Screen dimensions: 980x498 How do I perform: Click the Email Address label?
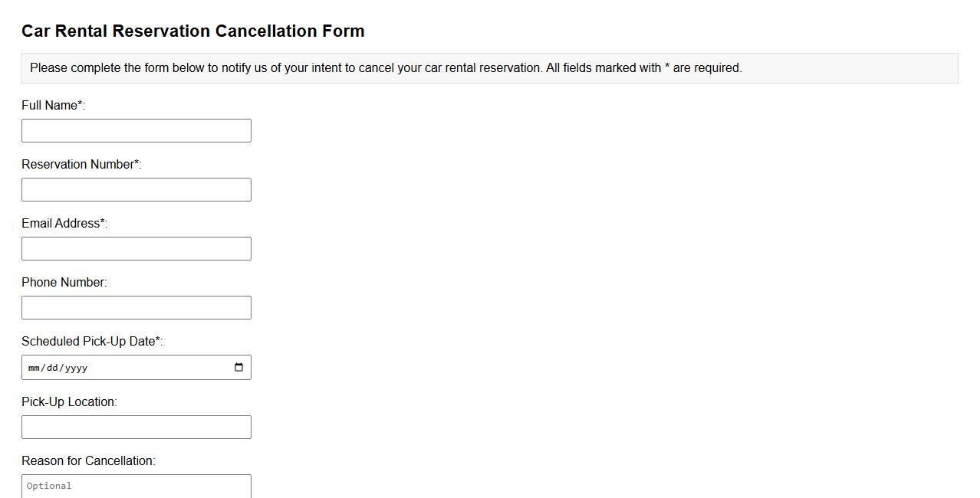tap(64, 223)
